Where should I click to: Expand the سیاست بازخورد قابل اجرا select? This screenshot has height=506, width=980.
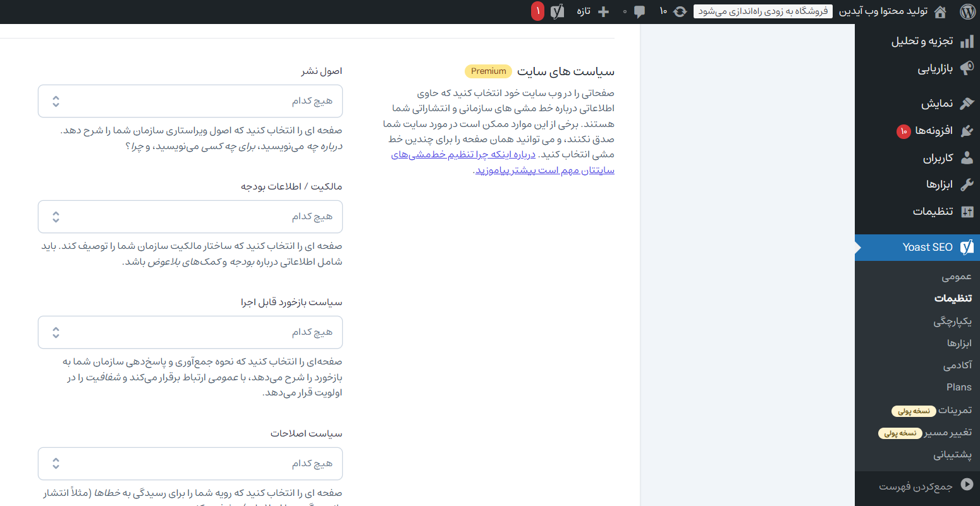pyautogui.click(x=190, y=332)
